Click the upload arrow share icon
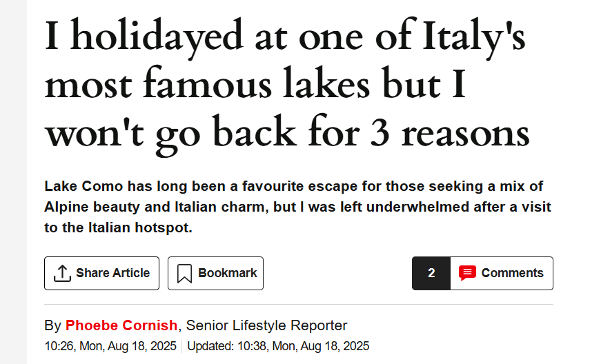This screenshot has width=610, height=364. click(x=62, y=274)
